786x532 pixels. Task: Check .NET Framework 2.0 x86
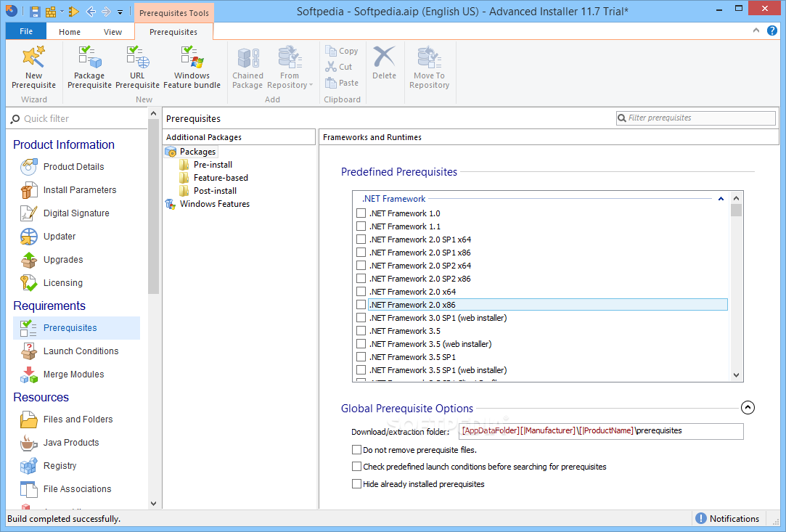[x=361, y=304]
